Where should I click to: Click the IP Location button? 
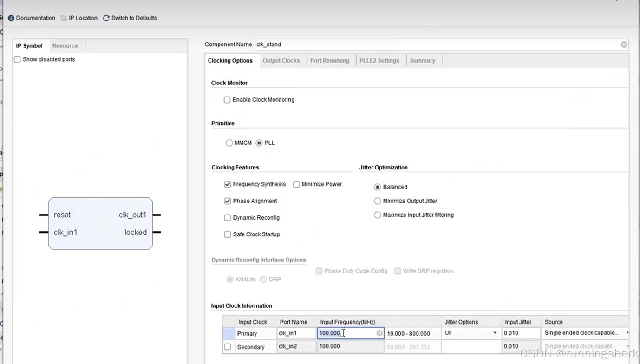point(79,18)
